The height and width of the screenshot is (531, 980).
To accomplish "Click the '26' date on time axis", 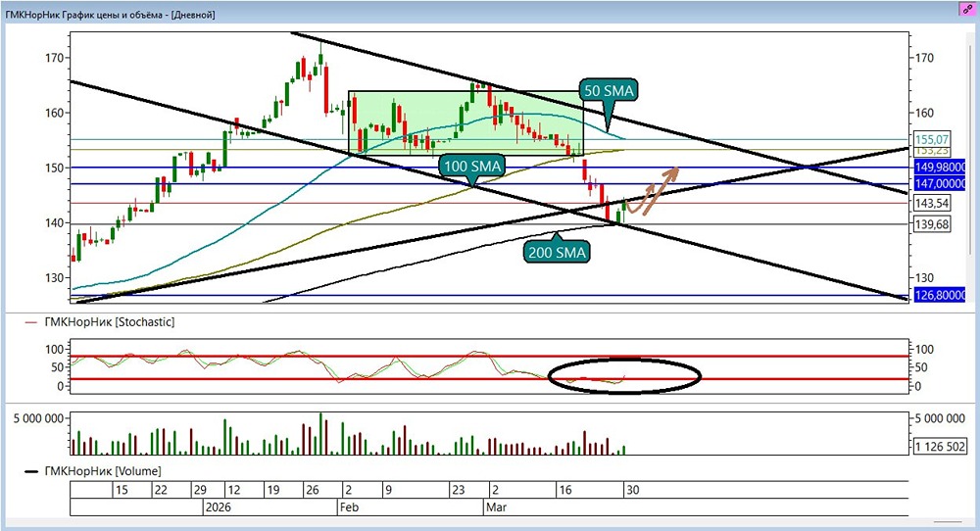I will (x=312, y=490).
